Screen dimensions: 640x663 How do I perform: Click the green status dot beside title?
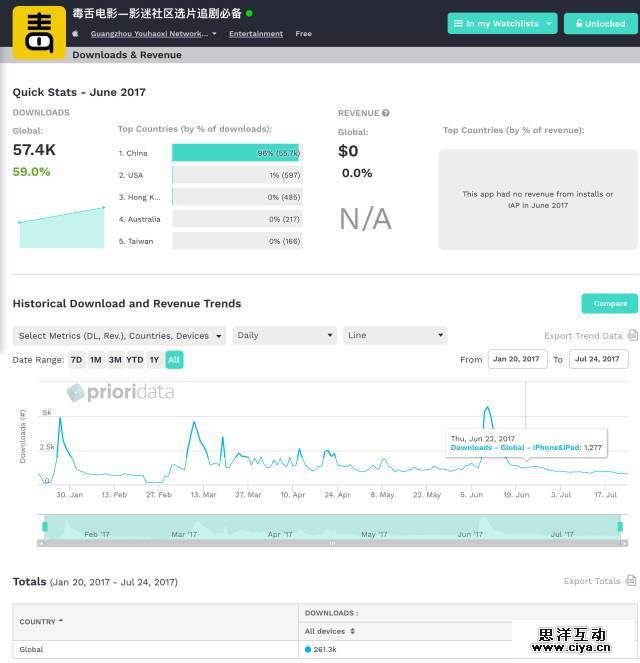(250, 14)
